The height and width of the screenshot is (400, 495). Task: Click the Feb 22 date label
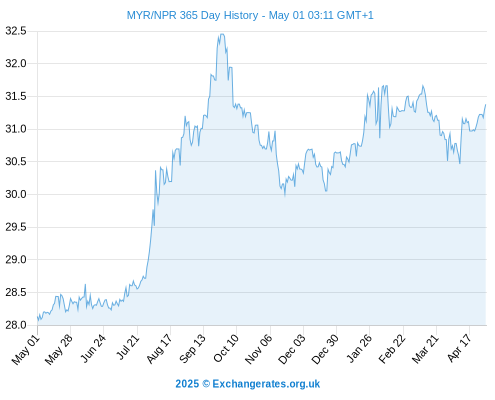tap(392, 349)
